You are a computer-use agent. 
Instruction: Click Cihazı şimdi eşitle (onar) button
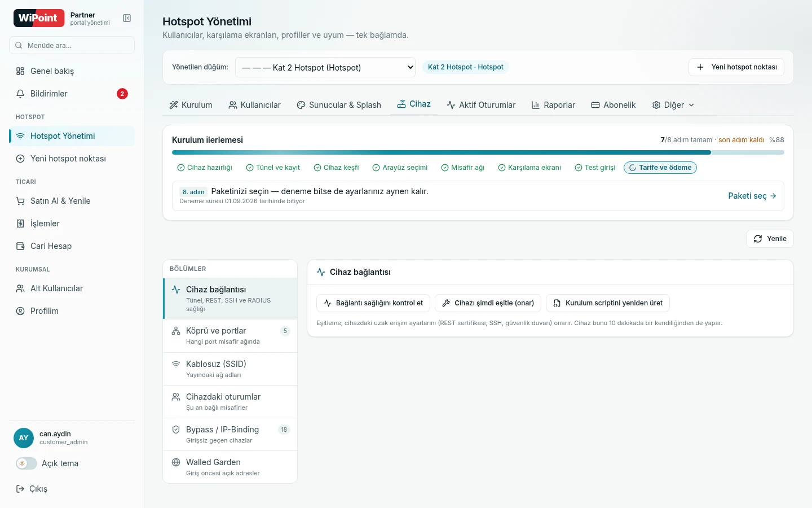pos(488,303)
